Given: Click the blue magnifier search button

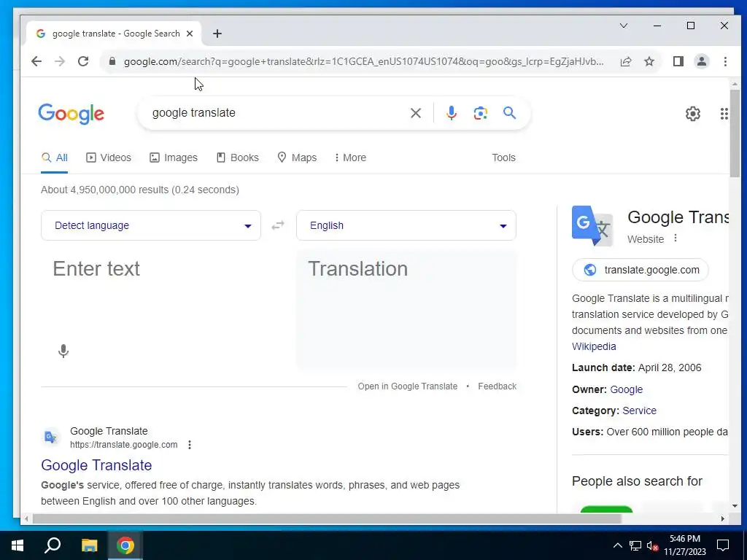Looking at the screenshot, I should [x=509, y=113].
